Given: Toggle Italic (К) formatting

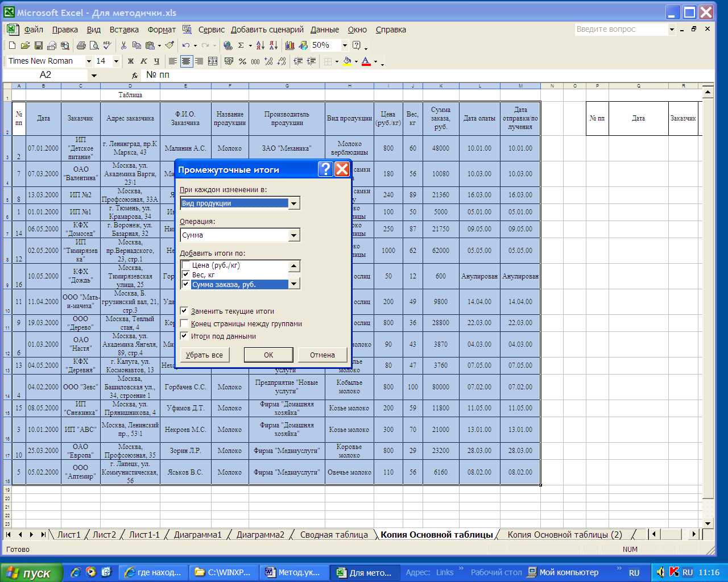Looking at the screenshot, I should click(144, 61).
